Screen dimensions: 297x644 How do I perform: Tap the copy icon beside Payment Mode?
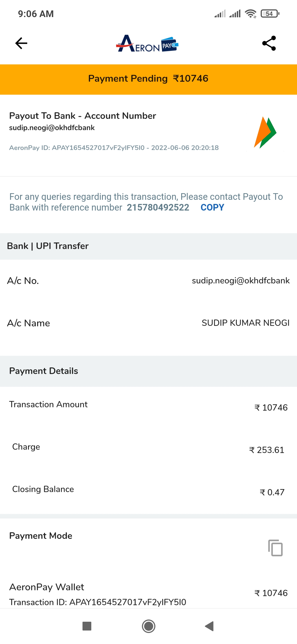point(275,548)
